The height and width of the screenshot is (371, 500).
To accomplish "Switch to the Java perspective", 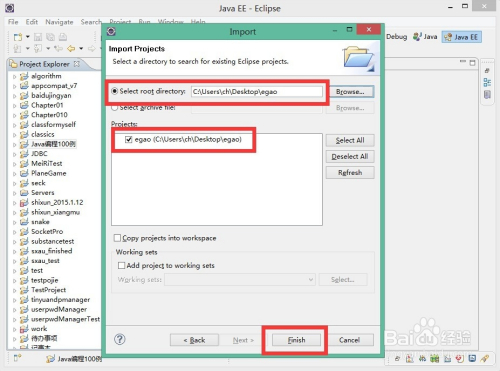I will coord(425,37).
